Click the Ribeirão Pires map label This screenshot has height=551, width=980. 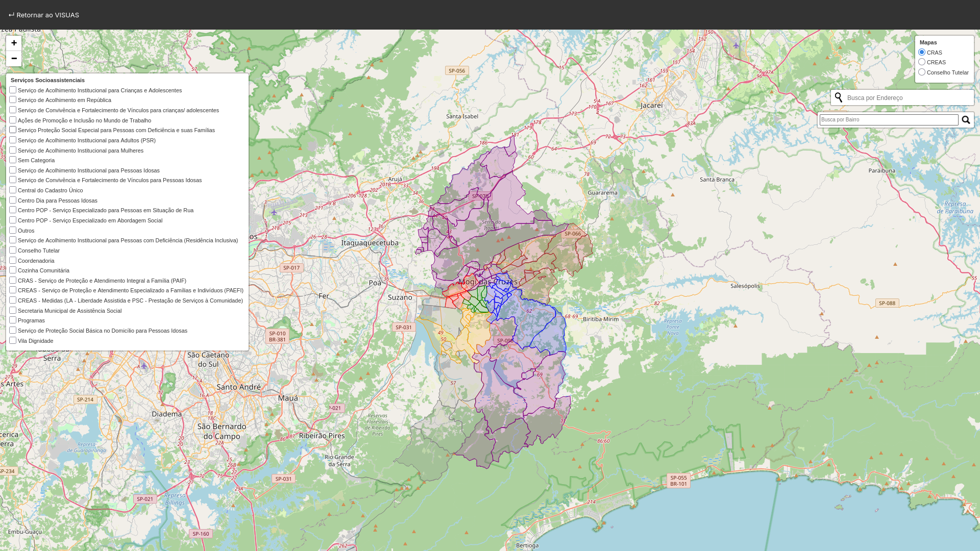[x=322, y=436]
